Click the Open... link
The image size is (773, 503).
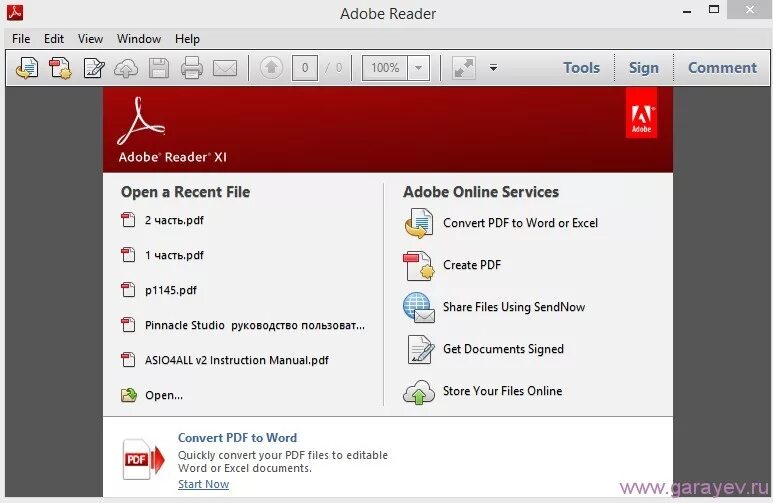[164, 395]
